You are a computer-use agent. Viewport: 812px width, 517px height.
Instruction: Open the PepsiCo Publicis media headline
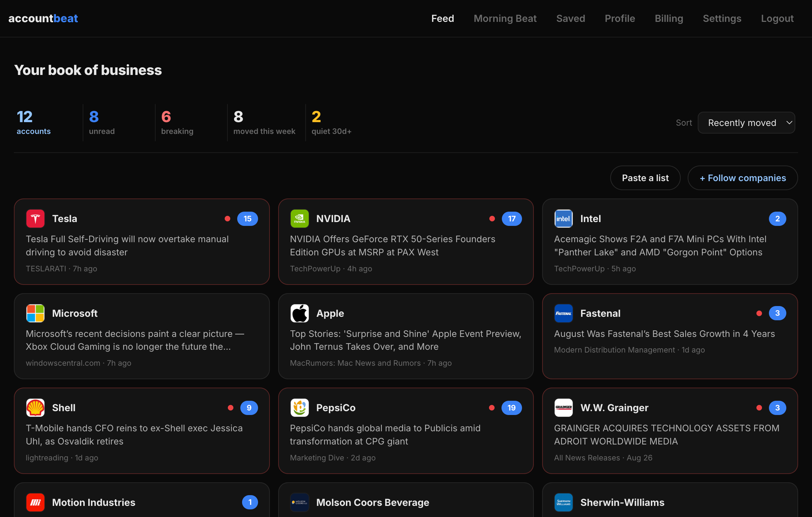coord(385,435)
